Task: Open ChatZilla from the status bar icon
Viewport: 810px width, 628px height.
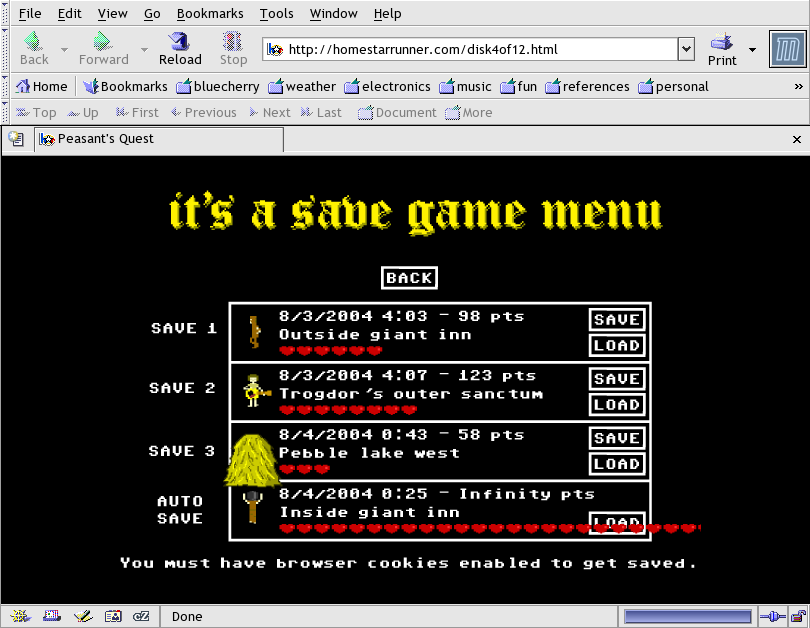Action: coord(141,616)
